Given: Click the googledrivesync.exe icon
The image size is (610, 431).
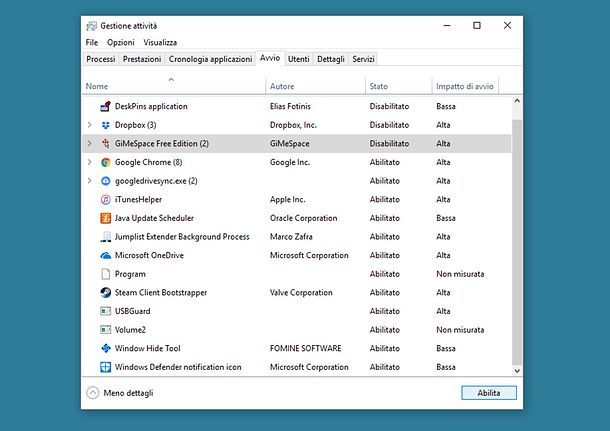Looking at the screenshot, I should [x=105, y=181].
